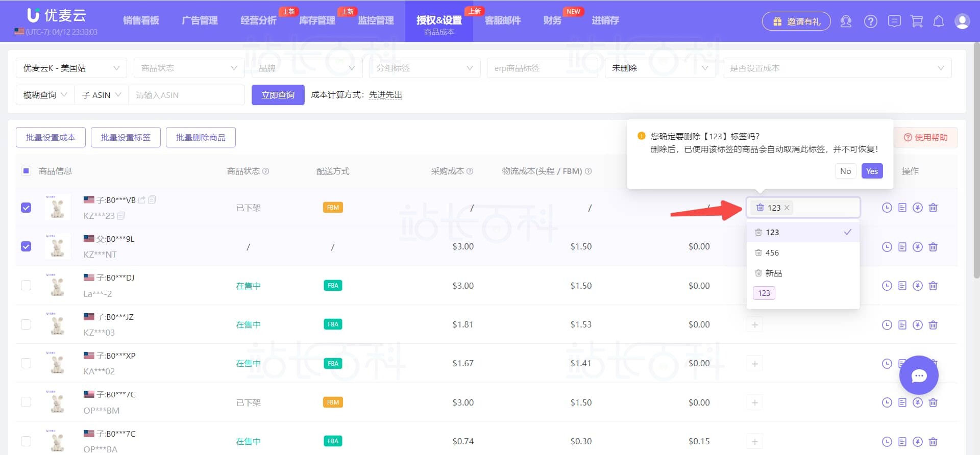
Task: Open the 商品状态 filter dropdown
Action: point(189,68)
